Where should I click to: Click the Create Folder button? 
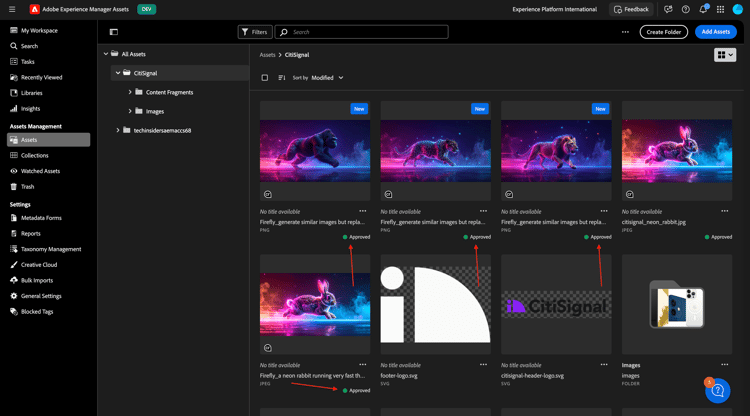click(663, 32)
